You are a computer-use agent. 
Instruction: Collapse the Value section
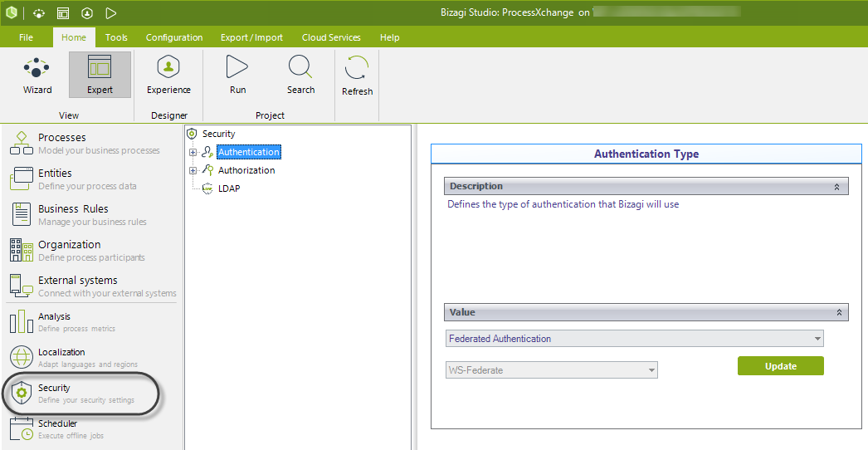pyautogui.click(x=839, y=312)
